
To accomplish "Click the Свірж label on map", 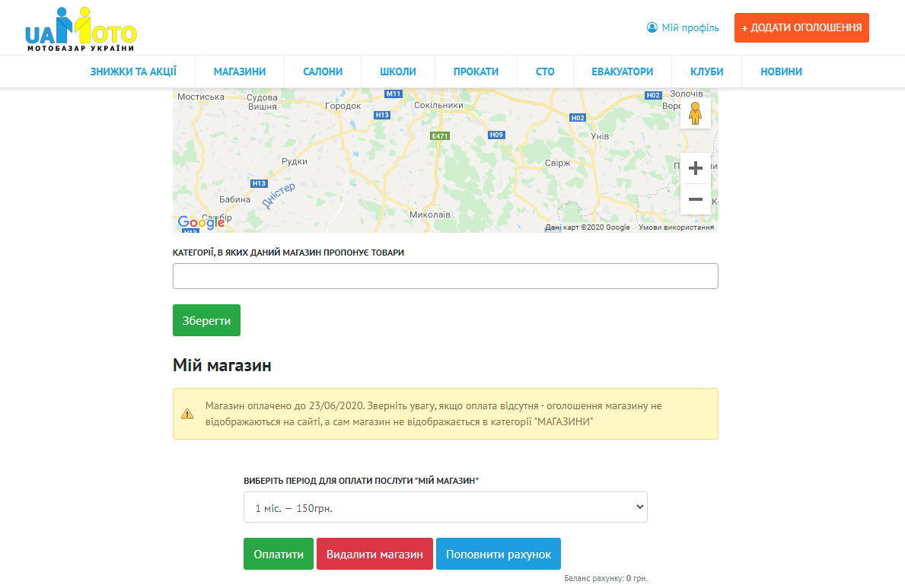I will tap(558, 164).
